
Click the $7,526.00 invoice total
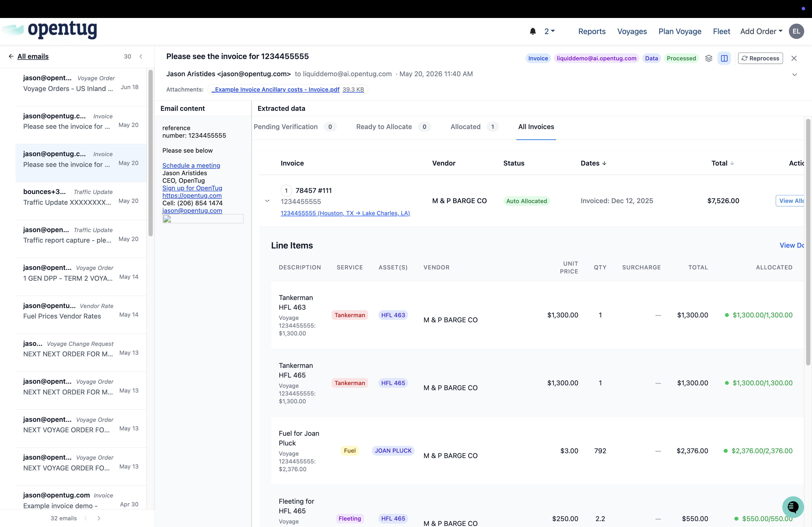pos(723,201)
